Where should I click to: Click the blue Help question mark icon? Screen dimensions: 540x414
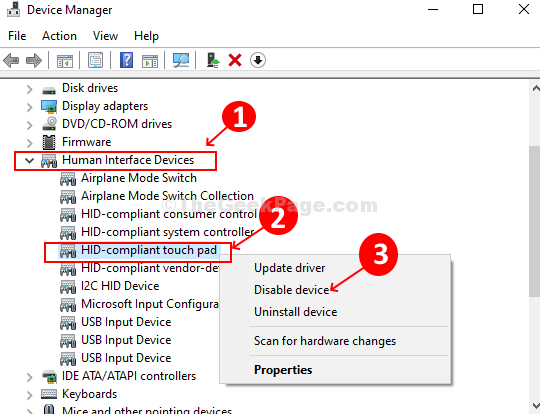click(126, 60)
